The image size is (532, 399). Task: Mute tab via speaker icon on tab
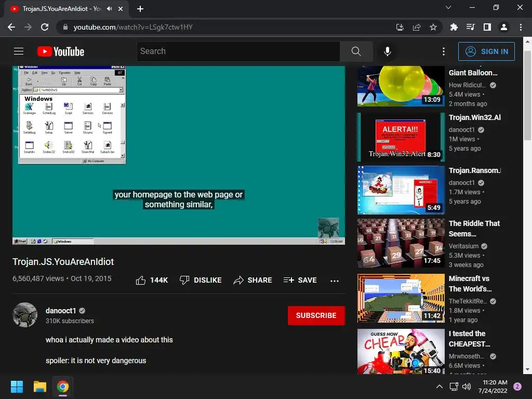point(109,9)
